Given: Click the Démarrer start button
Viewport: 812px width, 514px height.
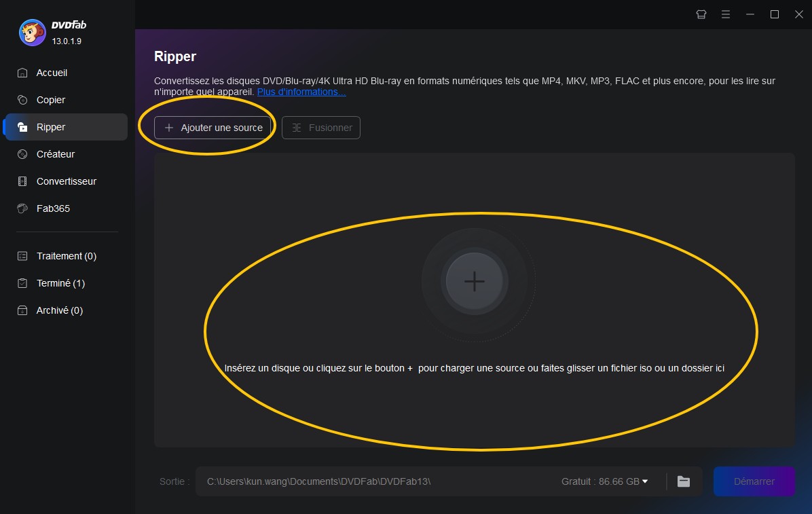Looking at the screenshot, I should point(754,481).
